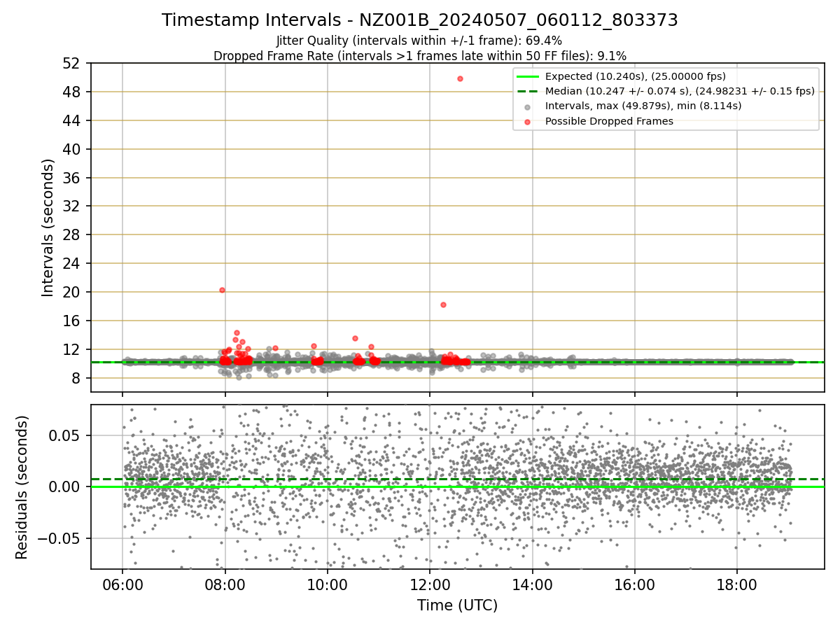Image resolution: width=840 pixels, height=630 pixels.
Task: Select the 'Jitter Quality' subtitle line showing 69.4%
Action: pyautogui.click(x=419, y=41)
